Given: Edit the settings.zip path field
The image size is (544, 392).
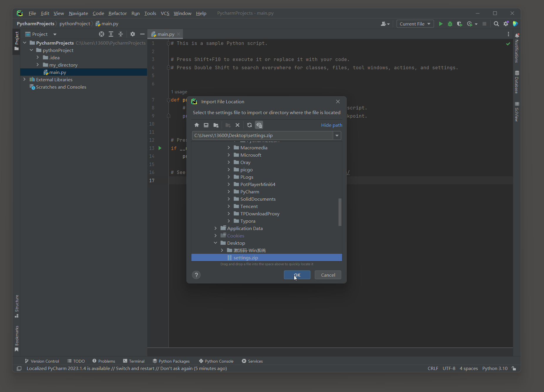Looking at the screenshot, I should (x=263, y=136).
